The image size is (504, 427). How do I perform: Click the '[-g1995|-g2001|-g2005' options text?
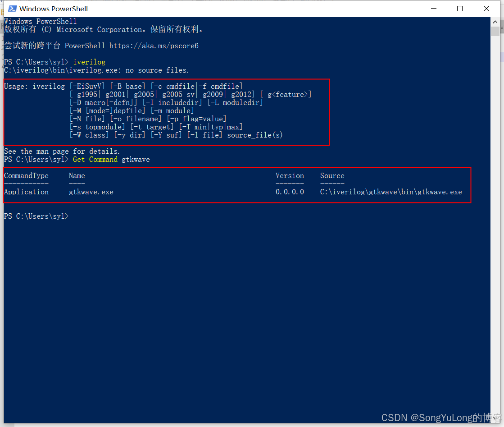pyautogui.click(x=112, y=95)
